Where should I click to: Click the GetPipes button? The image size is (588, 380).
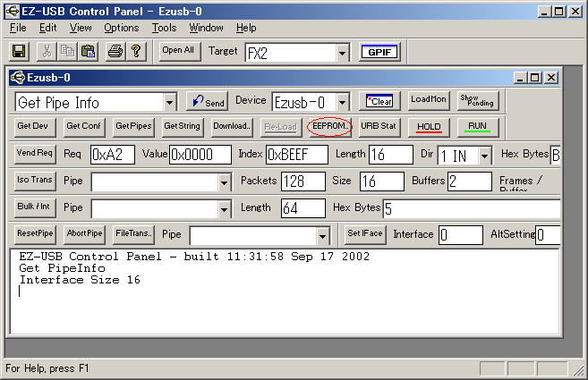(133, 127)
